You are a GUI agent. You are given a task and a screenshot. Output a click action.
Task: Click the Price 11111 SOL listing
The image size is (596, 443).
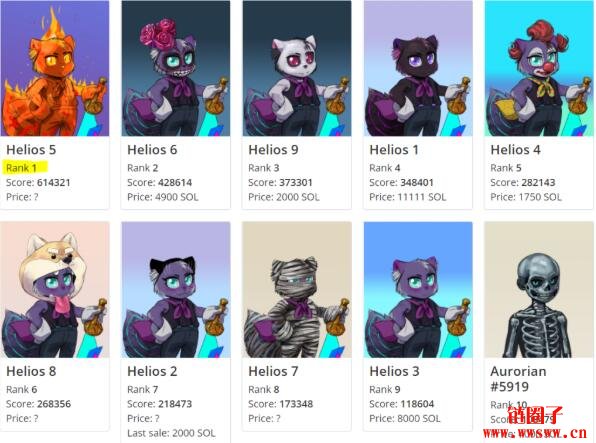pyautogui.click(x=407, y=197)
